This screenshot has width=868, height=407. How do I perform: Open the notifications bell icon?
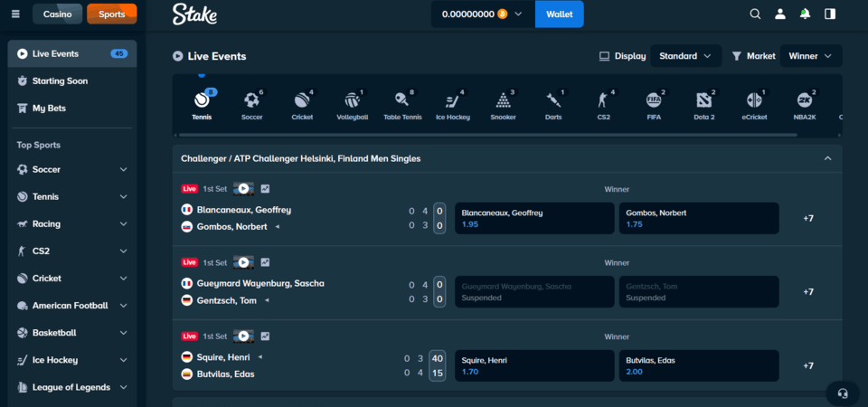pos(806,14)
